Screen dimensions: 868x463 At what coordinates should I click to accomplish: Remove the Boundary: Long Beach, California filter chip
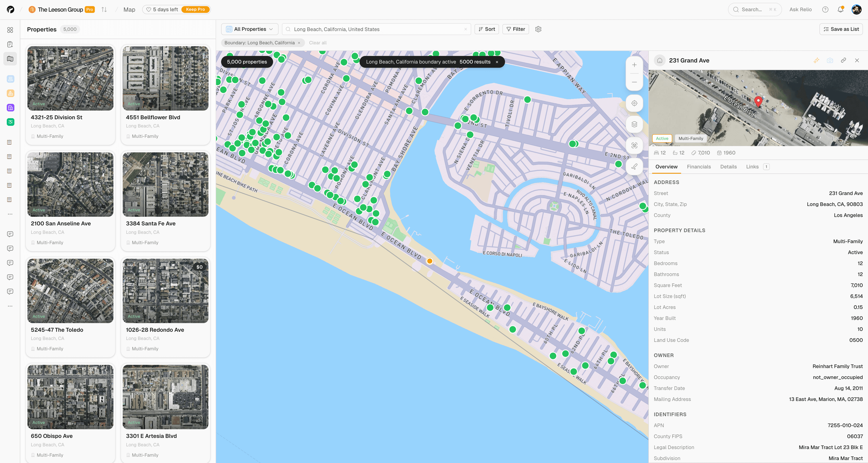click(x=299, y=43)
